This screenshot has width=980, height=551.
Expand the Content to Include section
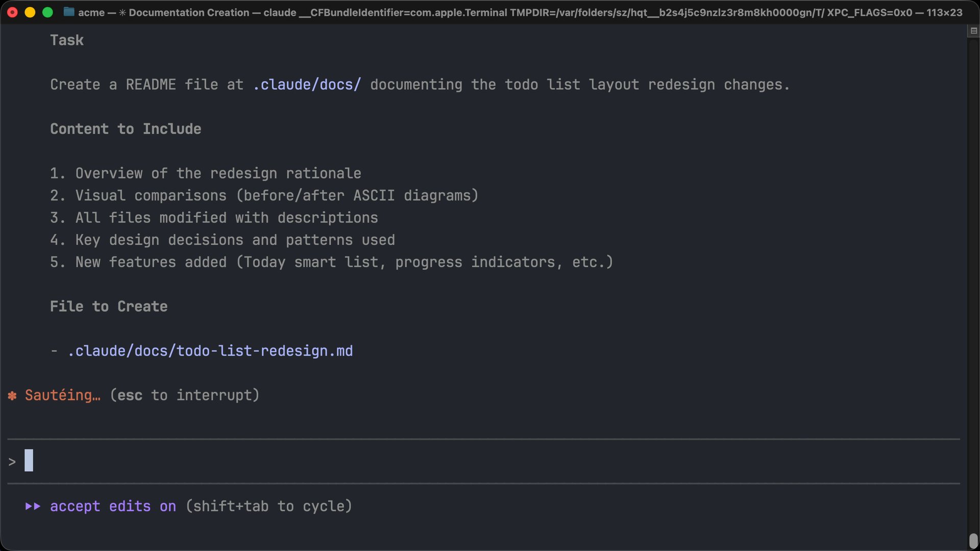click(125, 129)
